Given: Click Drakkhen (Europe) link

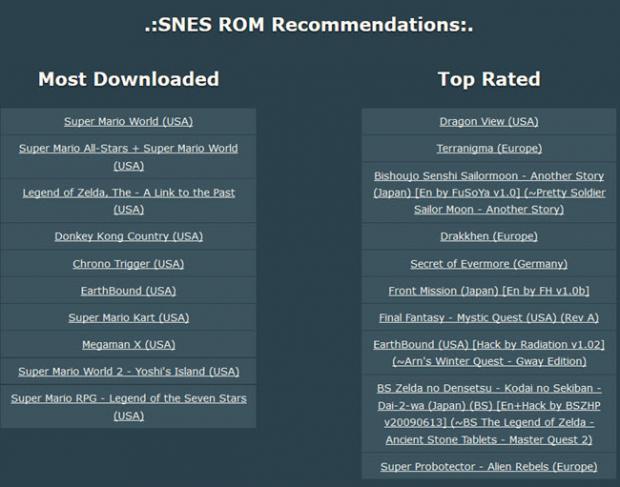Looking at the screenshot, I should 489,237.
